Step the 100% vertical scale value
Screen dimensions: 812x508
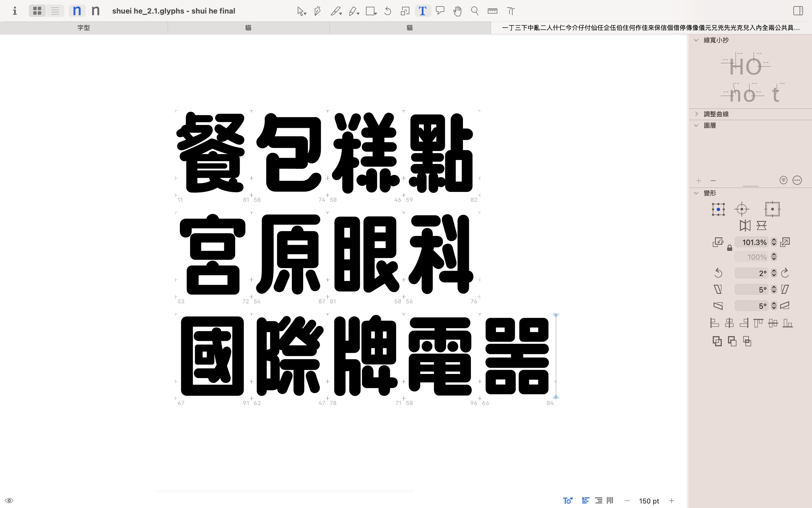774,257
